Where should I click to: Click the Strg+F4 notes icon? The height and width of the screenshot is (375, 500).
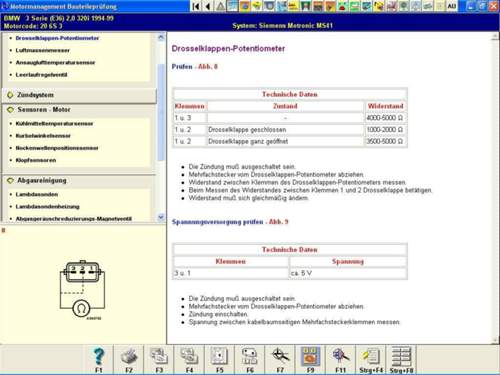[371, 357]
